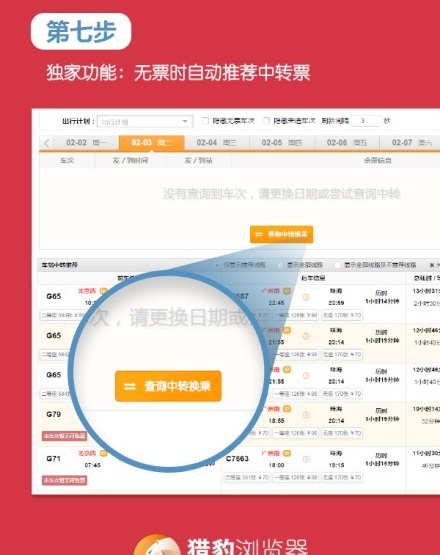Open the 出行计划 dropdown

click(x=145, y=121)
